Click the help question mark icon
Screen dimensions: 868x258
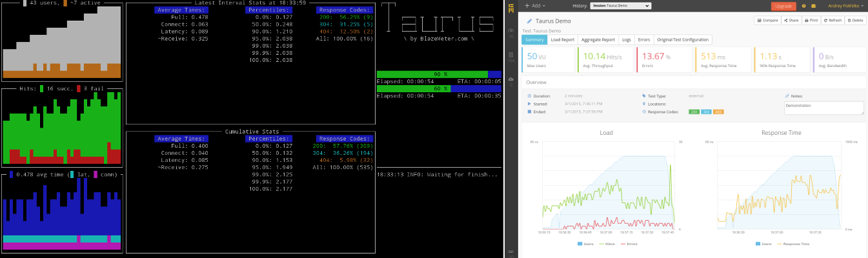[803, 6]
